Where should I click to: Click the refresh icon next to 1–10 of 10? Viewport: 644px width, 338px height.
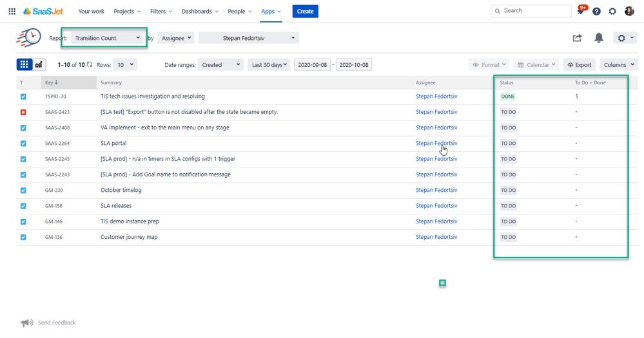point(89,64)
